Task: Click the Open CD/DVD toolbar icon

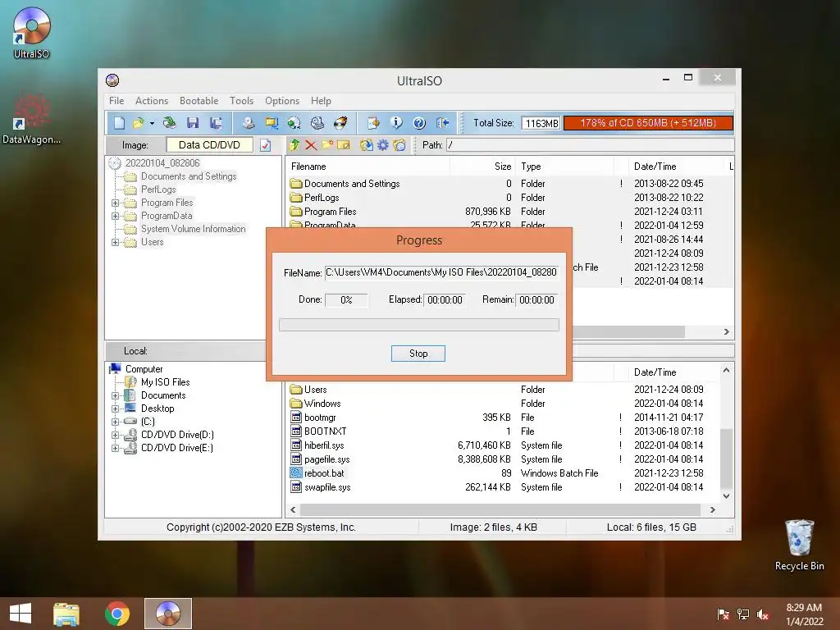Action: point(169,123)
